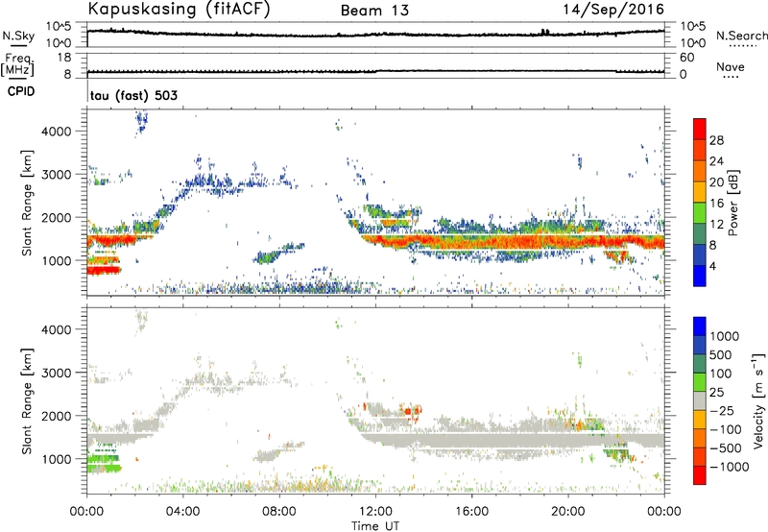This screenshot has width=768, height=532.
Task: Click the '12:00' time axis label
Action: pos(375,512)
